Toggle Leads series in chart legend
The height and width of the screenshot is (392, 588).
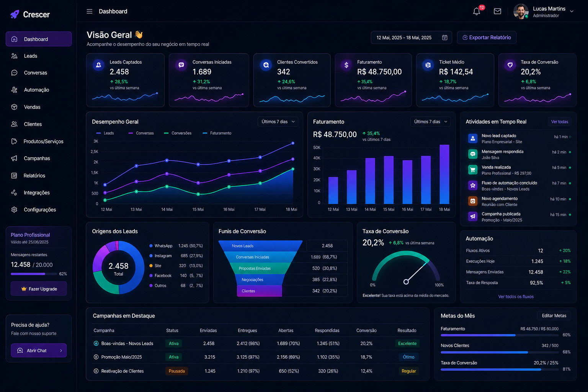click(105, 133)
